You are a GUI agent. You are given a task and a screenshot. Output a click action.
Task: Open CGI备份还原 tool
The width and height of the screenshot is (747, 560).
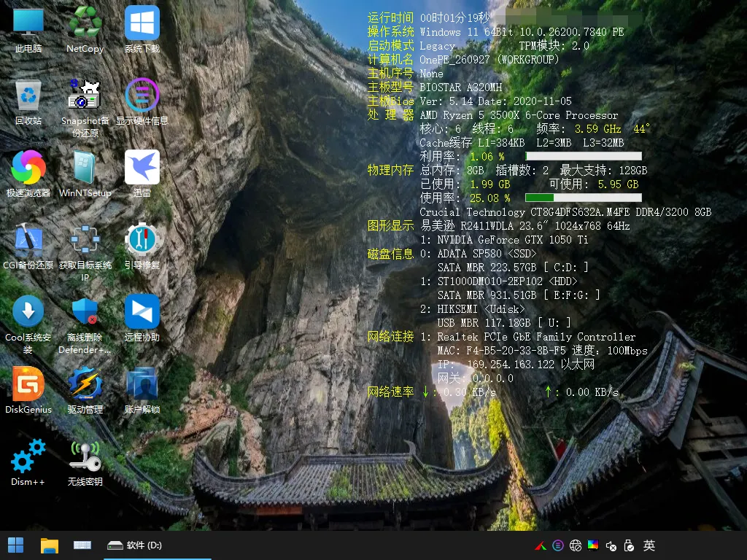[28, 246]
